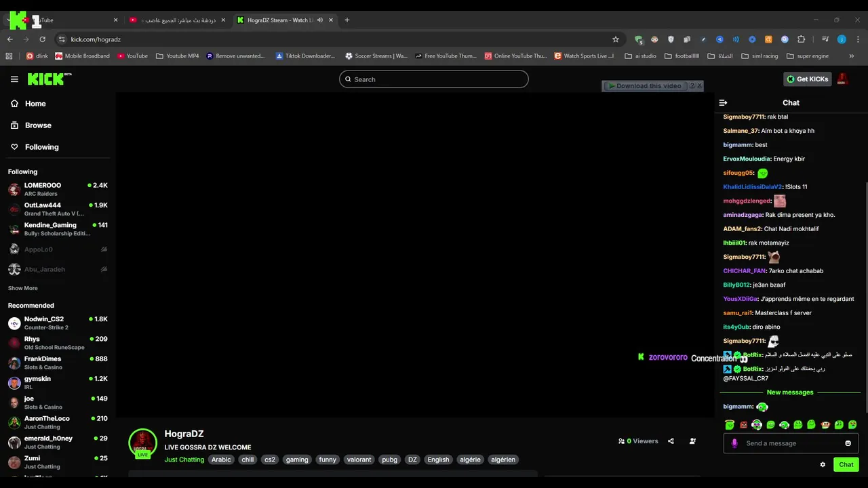The image size is (868, 488).
Task: Open recommended channel FrankDimes
Action: pos(58,363)
